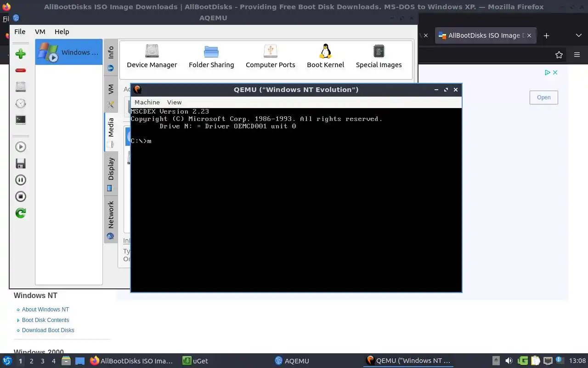Switch to the Display vertical tab
The width and height of the screenshot is (588, 368).
pos(111,173)
